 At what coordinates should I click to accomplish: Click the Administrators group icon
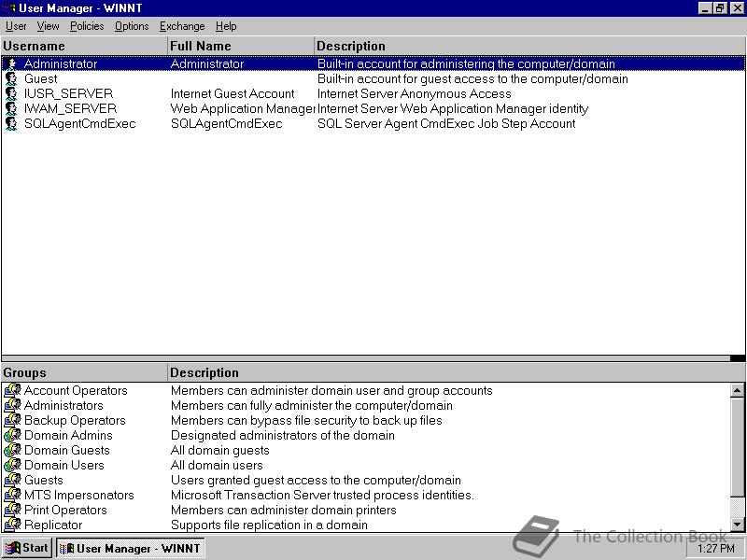click(12, 405)
